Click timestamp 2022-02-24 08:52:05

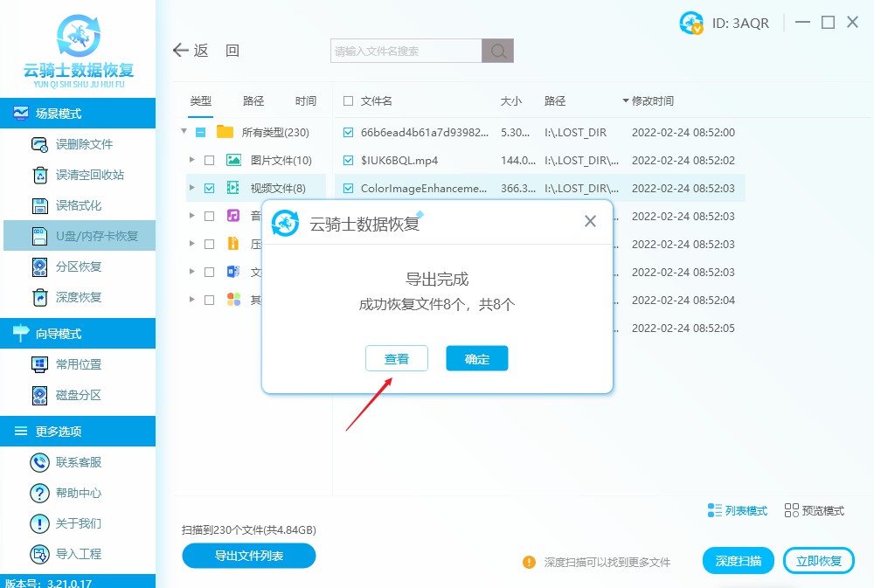pyautogui.click(x=683, y=329)
